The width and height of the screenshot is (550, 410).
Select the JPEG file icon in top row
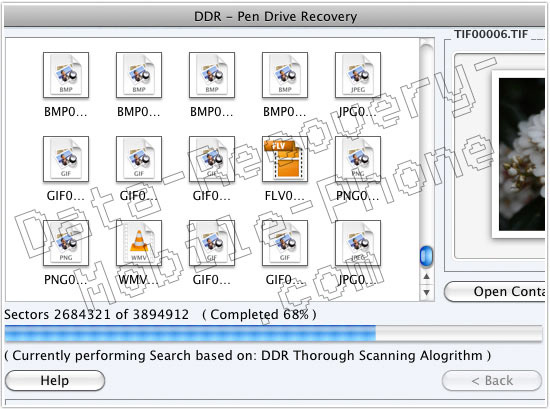click(x=358, y=75)
